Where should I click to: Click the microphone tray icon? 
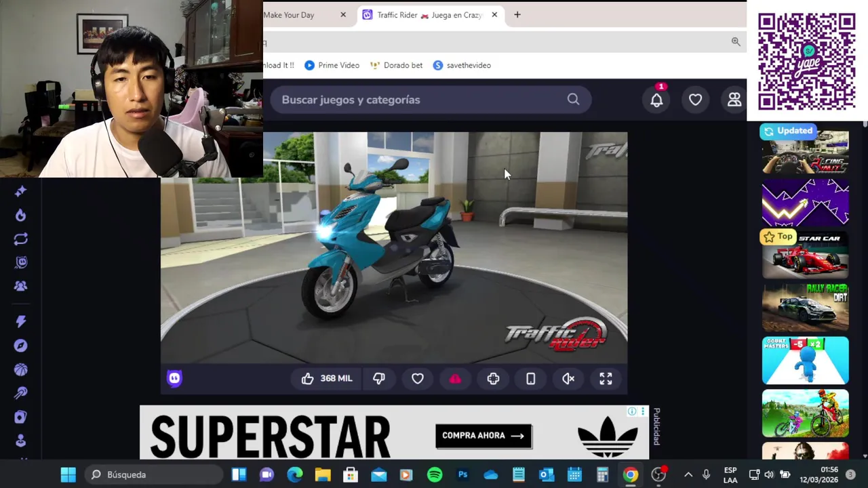[706, 474]
